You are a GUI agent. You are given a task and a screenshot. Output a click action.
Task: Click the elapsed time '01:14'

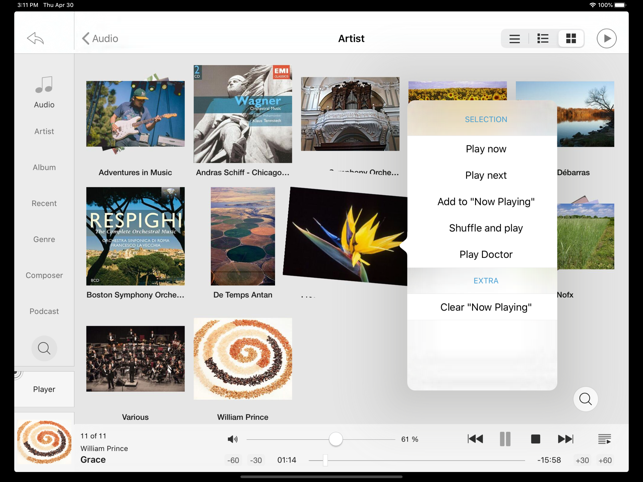287,460
